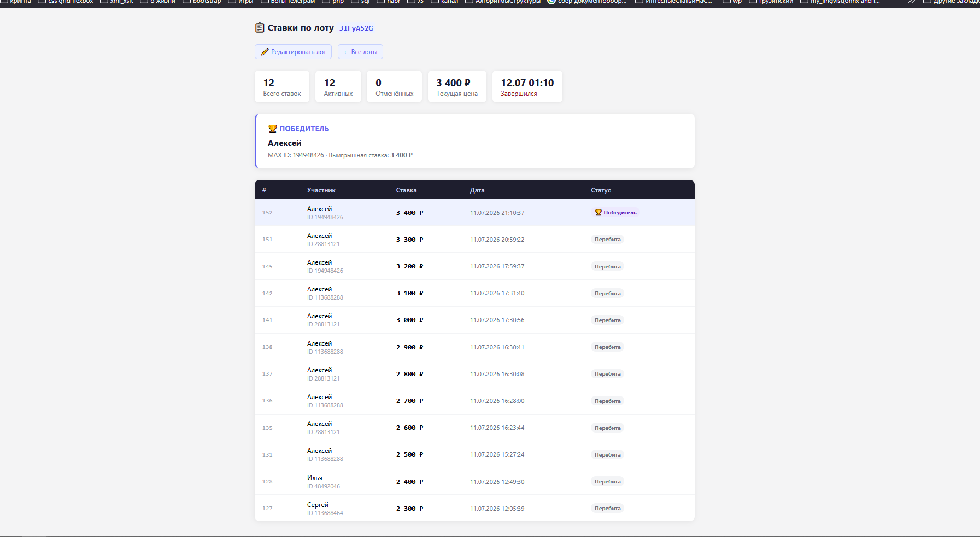Select winner name Алексей in winner banner
980x537 pixels.
[284, 143]
